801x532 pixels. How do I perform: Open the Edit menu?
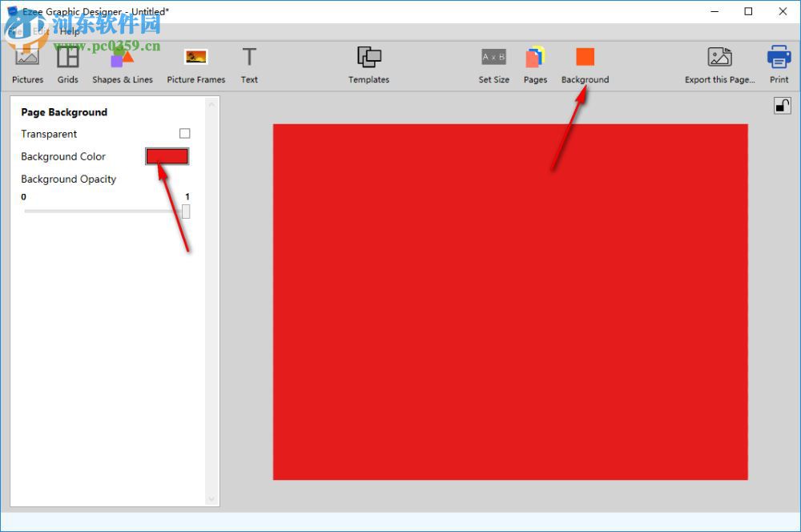coord(42,31)
